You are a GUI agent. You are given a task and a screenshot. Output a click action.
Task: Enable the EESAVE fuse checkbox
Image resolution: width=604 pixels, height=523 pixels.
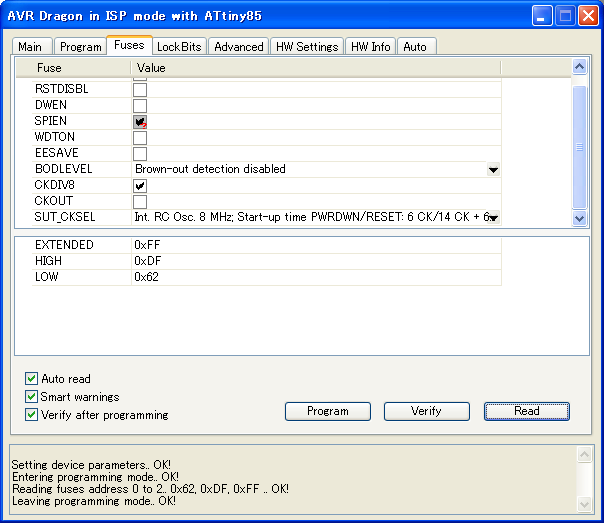pyautogui.click(x=140, y=154)
